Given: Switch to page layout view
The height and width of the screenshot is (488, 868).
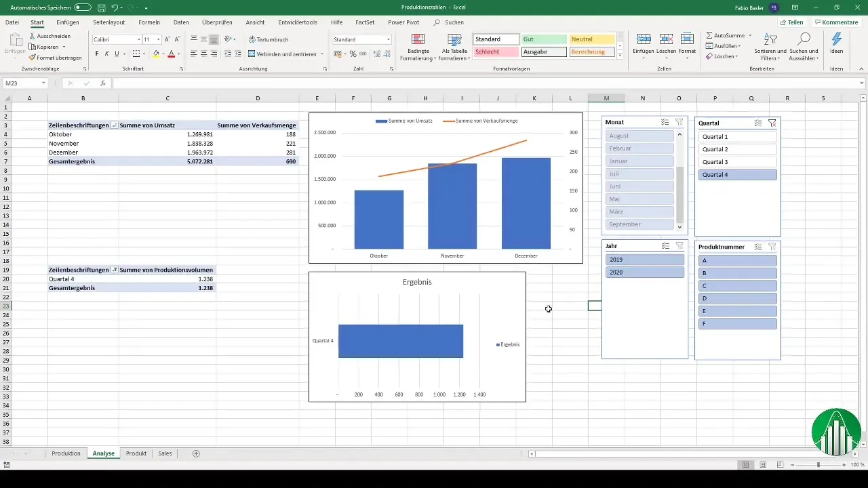Looking at the screenshot, I should pyautogui.click(x=763, y=465).
